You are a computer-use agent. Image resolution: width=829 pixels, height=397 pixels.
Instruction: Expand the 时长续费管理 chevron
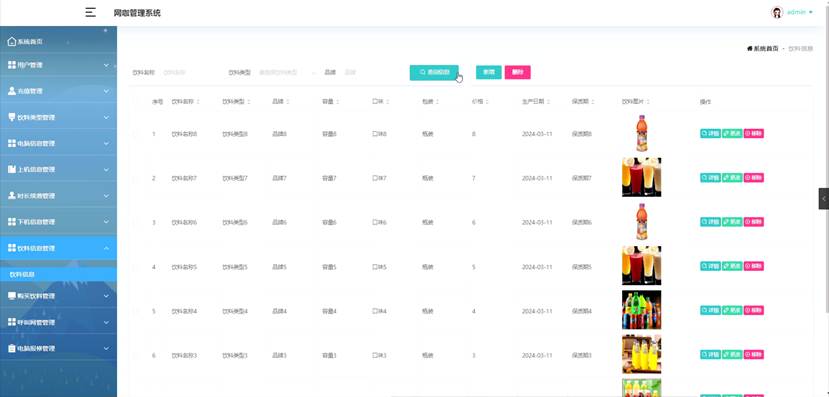[106, 196]
